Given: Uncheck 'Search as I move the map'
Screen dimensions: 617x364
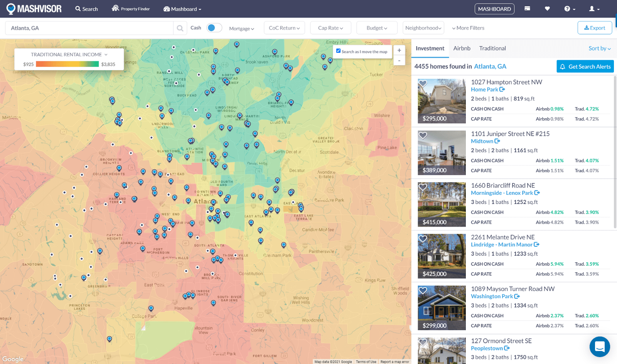Looking at the screenshot, I should pyautogui.click(x=338, y=51).
